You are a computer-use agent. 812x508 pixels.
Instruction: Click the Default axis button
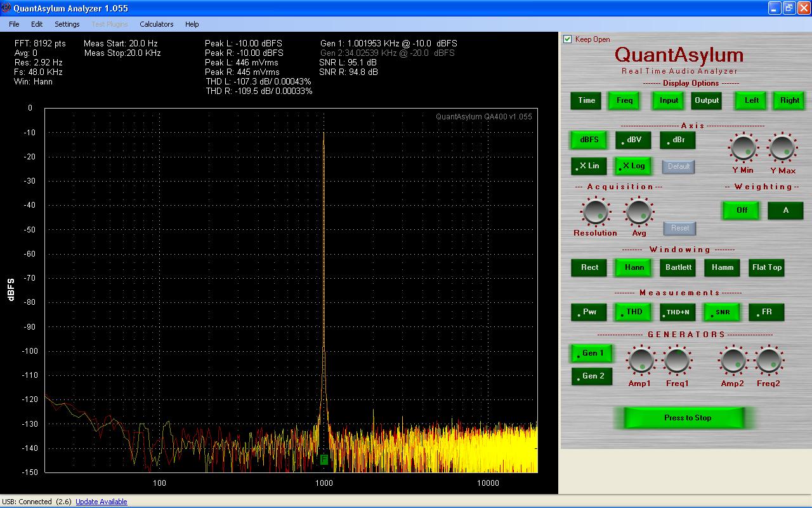(x=678, y=166)
